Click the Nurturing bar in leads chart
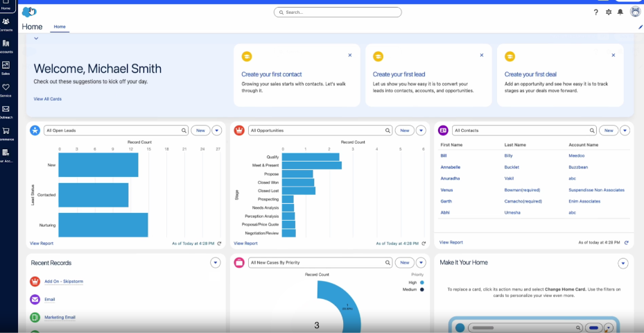 103,225
